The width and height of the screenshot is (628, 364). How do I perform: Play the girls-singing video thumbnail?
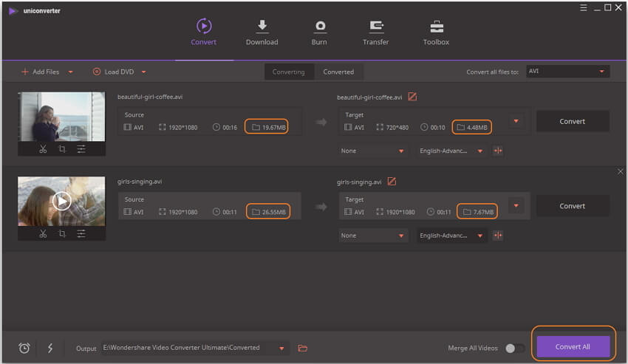62,201
